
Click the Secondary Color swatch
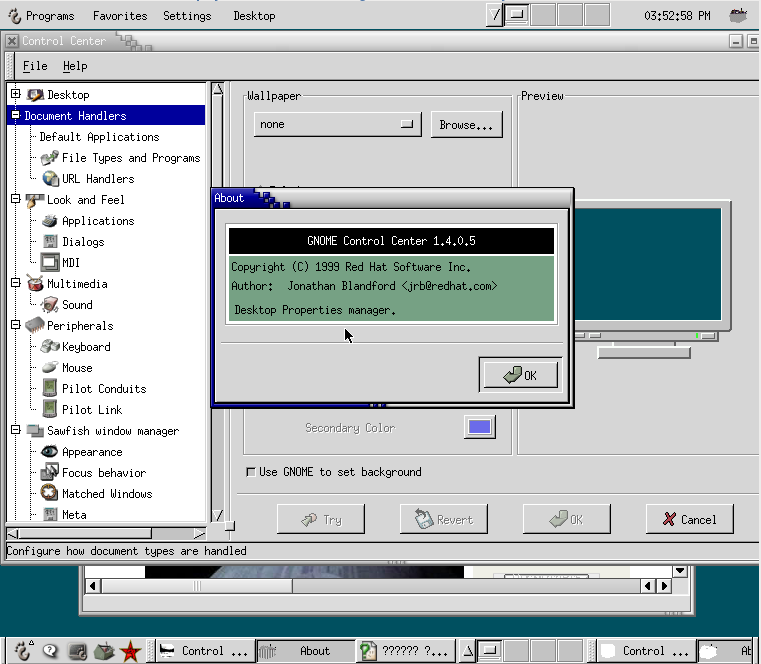[480, 427]
